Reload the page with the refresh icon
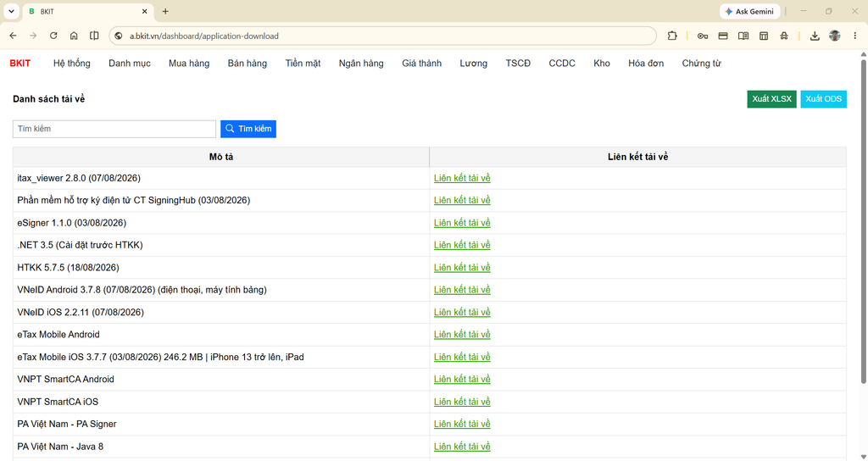 pyautogui.click(x=53, y=36)
